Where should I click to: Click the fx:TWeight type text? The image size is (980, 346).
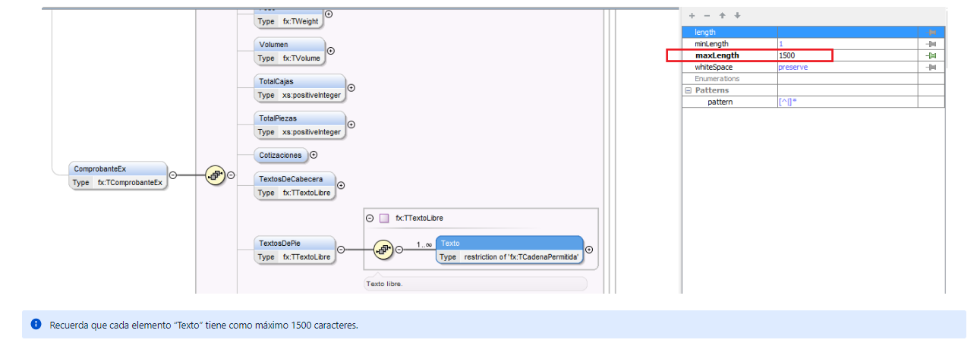[301, 21]
